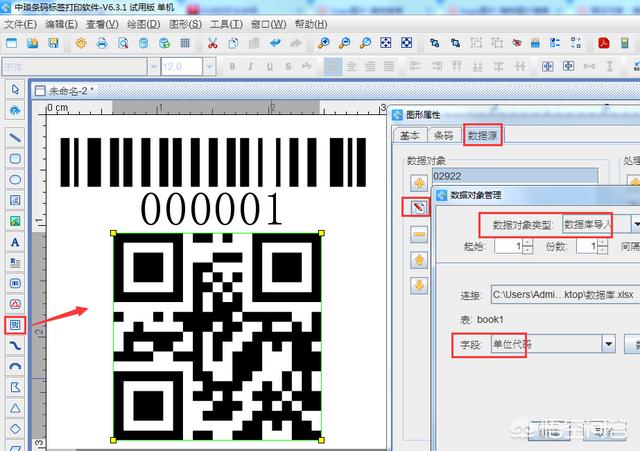Select the triangle shape tool
640x451 pixels.
[15, 408]
